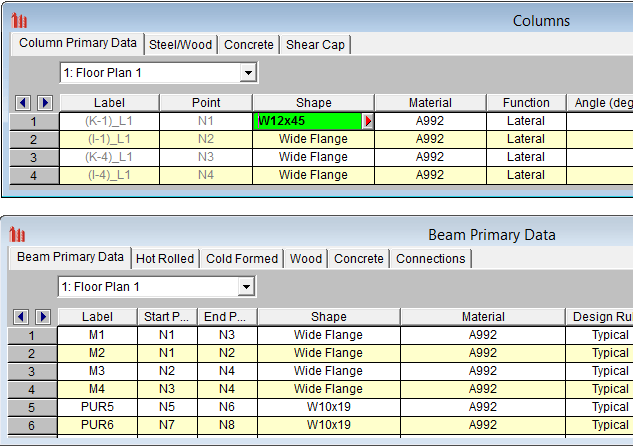
Task: Click the Material header in Beam grid
Action: [482, 317]
